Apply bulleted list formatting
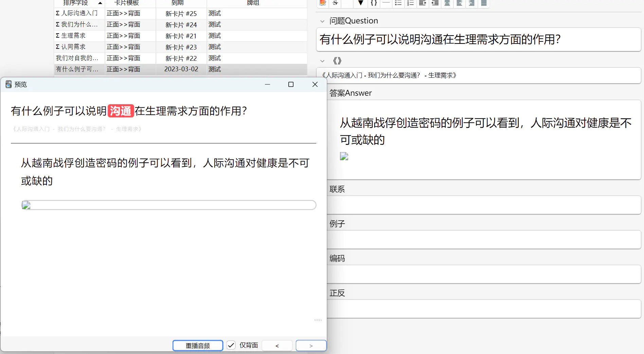 tap(398, 3)
